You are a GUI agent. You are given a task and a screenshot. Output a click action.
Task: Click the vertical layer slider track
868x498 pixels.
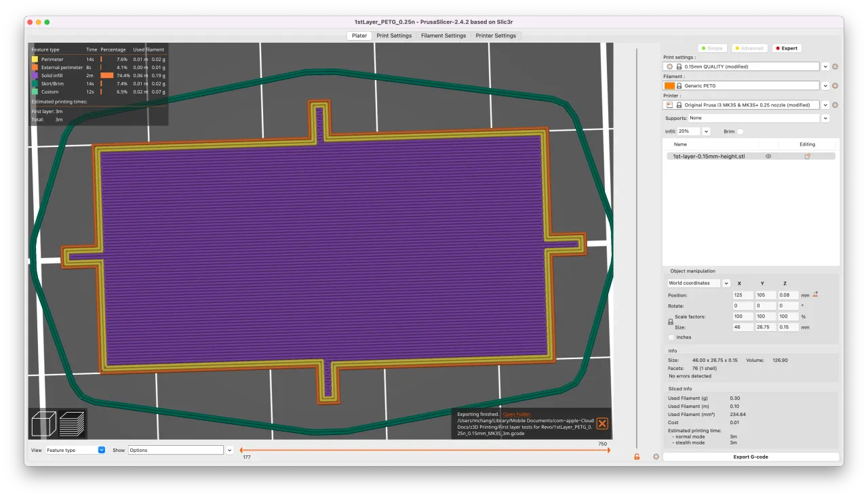point(637,247)
